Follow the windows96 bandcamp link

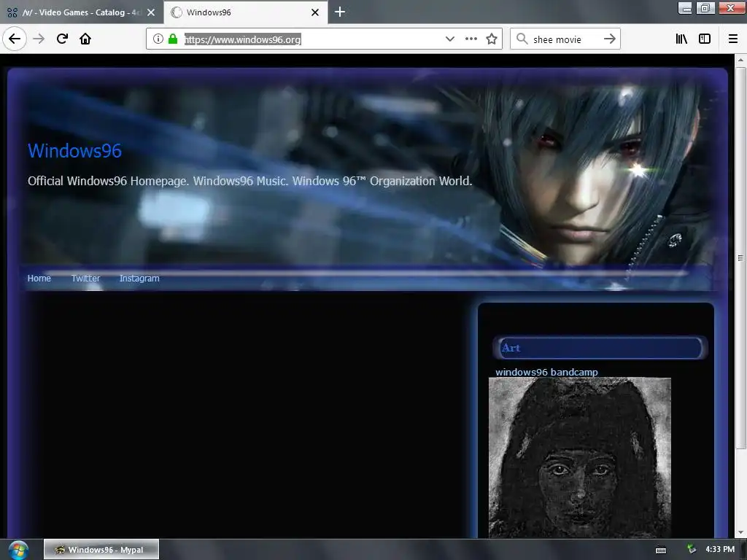click(546, 372)
